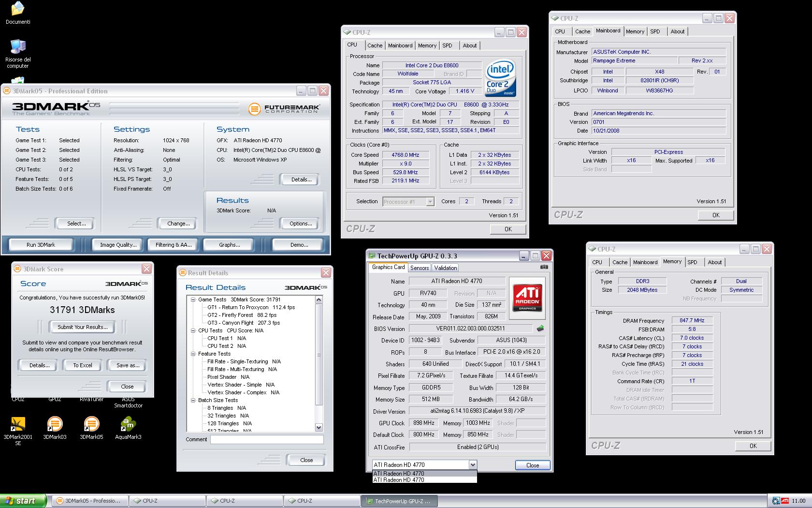The width and height of the screenshot is (812, 508).
Task: Click the Futuremark logo in 3DMark05
Action: click(x=284, y=109)
